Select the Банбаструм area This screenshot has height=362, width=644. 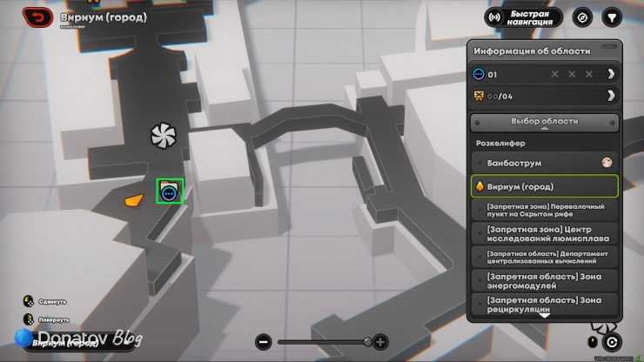pyautogui.click(x=545, y=163)
